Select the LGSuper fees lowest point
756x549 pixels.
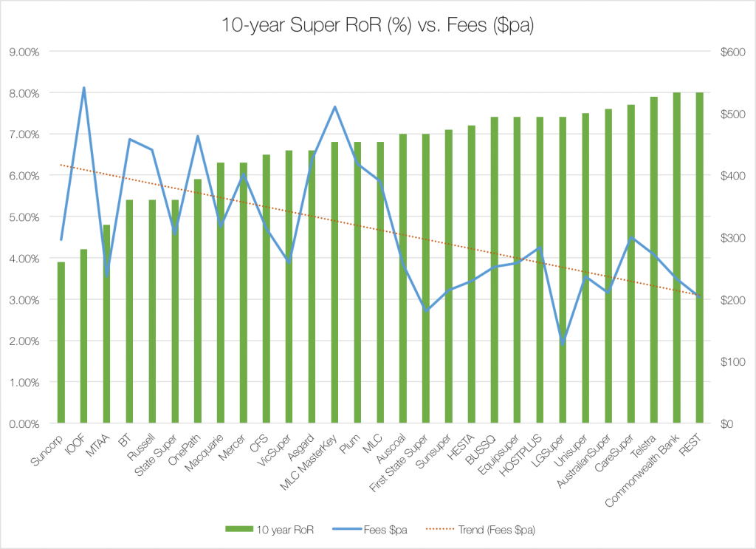pyautogui.click(x=563, y=344)
